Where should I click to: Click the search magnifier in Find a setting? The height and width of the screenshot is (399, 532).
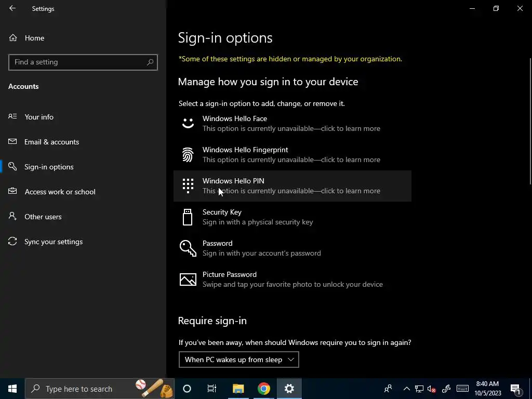click(150, 62)
